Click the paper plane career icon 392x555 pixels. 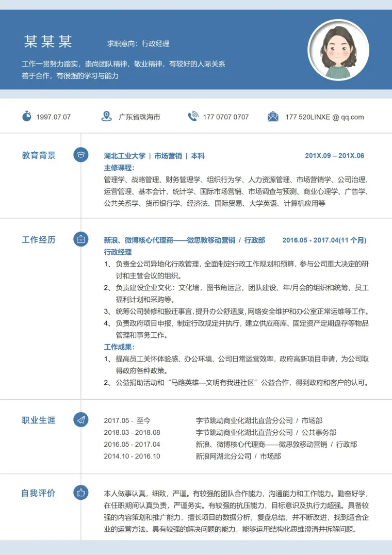[x=80, y=420]
